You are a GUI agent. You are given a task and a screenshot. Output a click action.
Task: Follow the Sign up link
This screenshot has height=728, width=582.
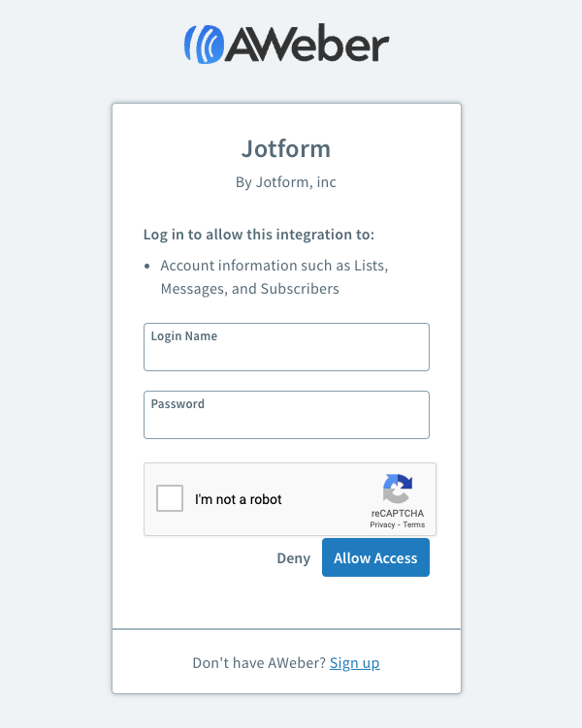[354, 663]
